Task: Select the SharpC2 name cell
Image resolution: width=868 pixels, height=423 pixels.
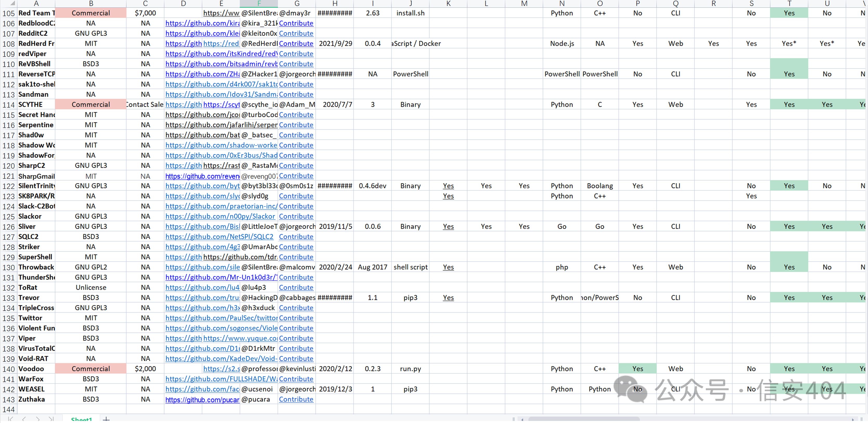Action: [36, 166]
